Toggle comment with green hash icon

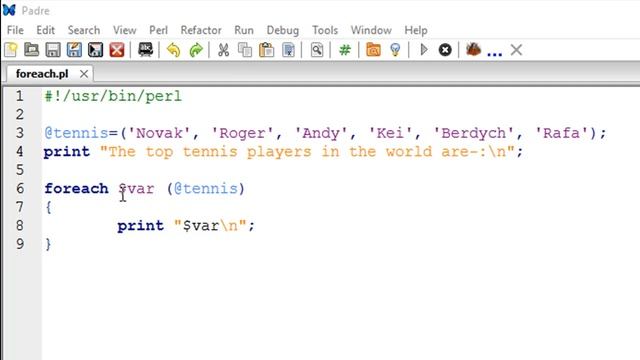pyautogui.click(x=345, y=50)
